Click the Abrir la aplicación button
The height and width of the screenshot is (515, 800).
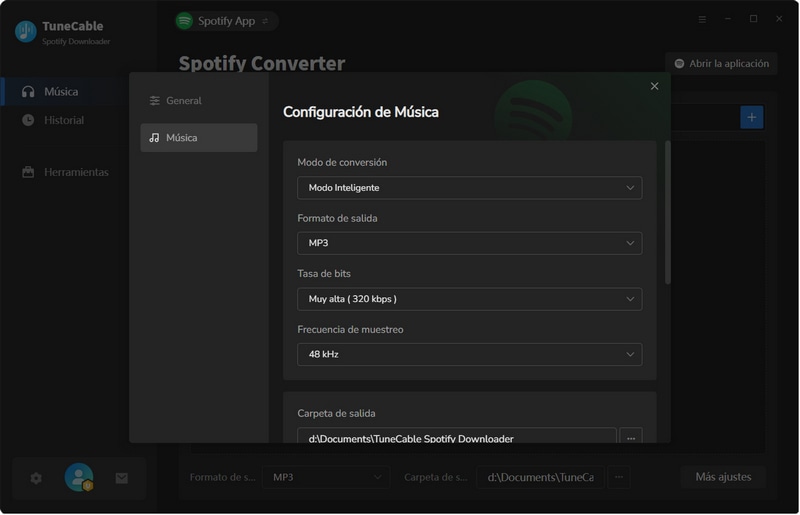pyautogui.click(x=721, y=64)
